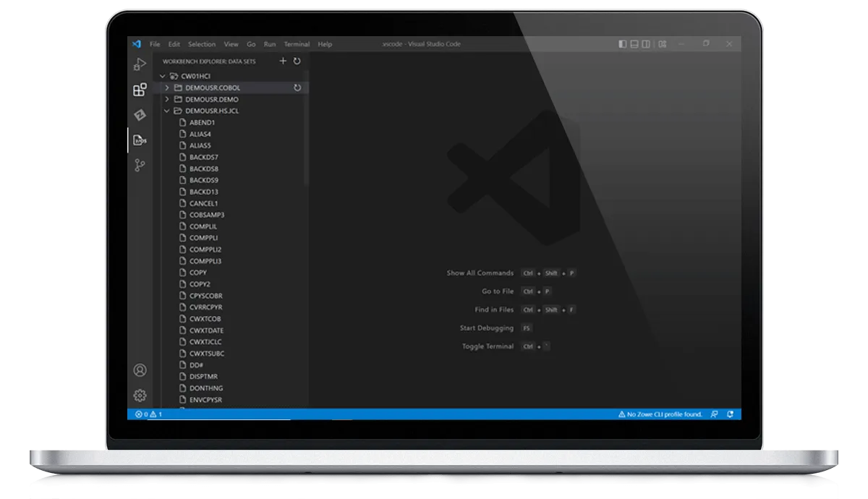Open the Terminal menu
Screen dimensions: 868x499
point(297,44)
